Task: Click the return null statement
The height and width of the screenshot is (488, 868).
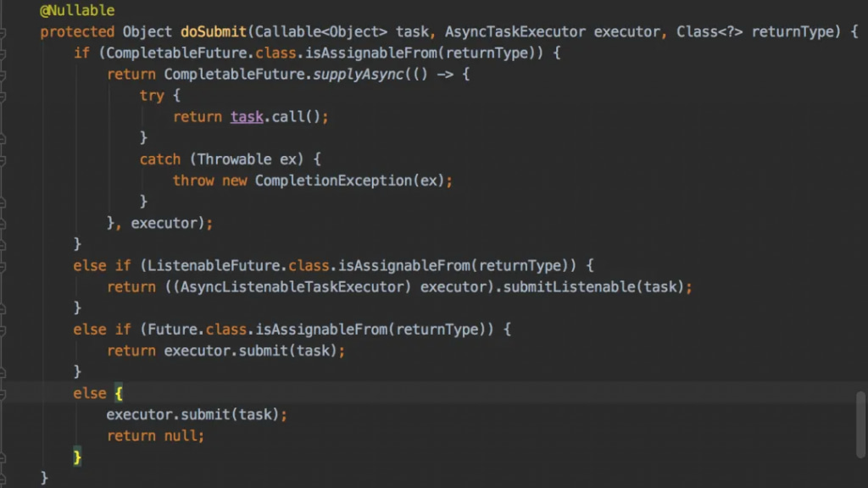Action: coord(155,436)
